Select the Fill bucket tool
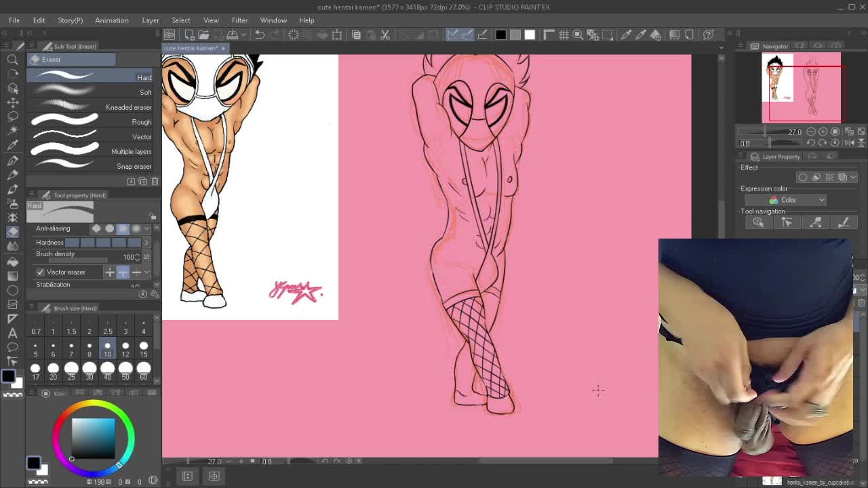 [12, 261]
